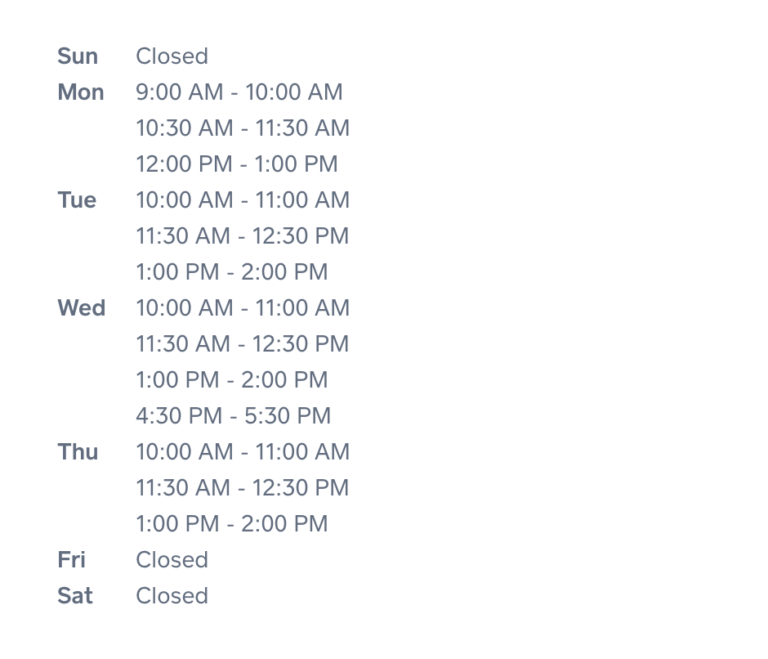Click the Sun day label
The width and height of the screenshot is (768, 659).
77,56
